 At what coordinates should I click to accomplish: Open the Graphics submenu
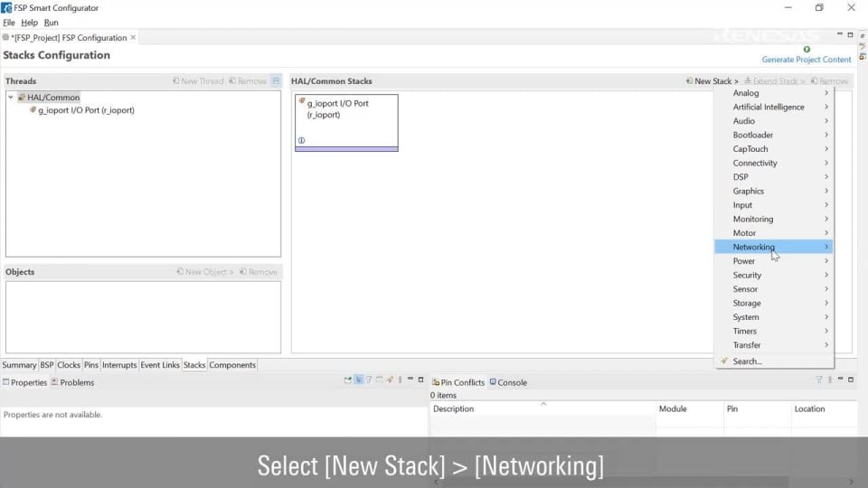(774, 191)
